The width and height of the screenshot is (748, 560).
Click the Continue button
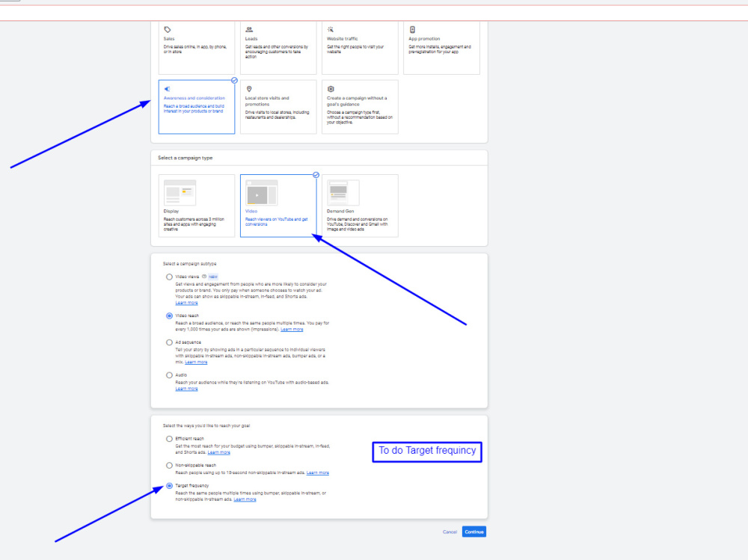[x=474, y=532]
